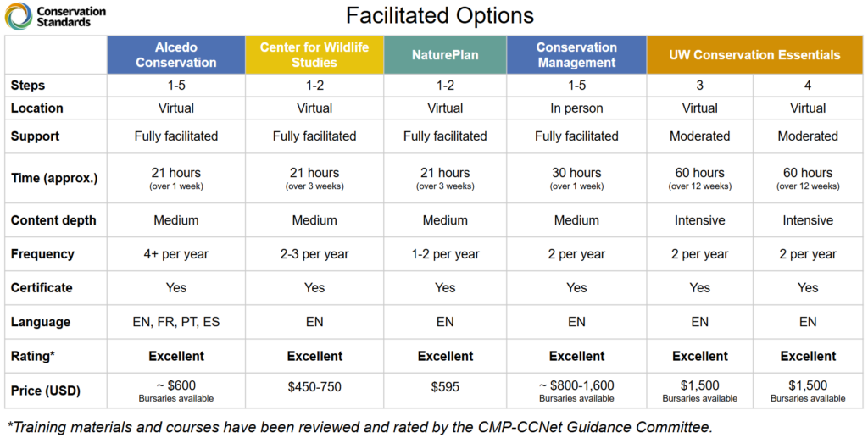
Task: Click the Conservation Management column header
Action: tap(576, 54)
